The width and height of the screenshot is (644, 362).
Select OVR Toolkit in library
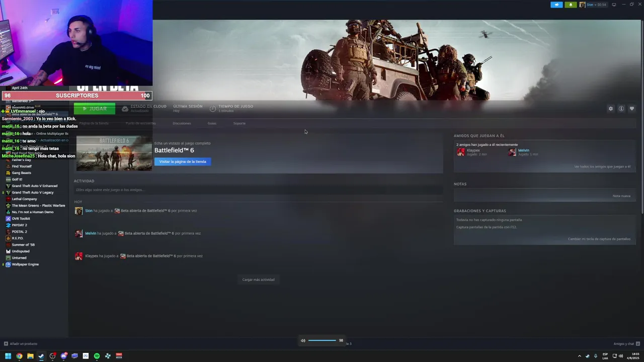(21, 219)
